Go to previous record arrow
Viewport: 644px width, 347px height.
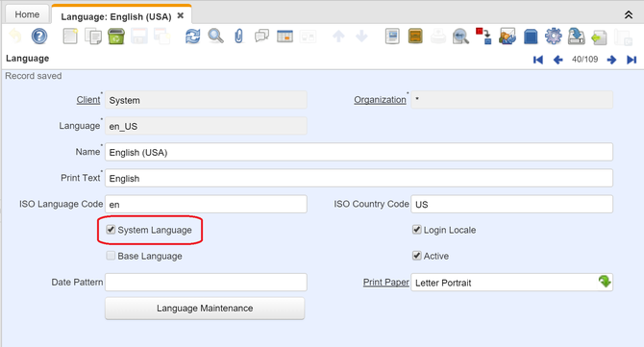[x=557, y=60]
